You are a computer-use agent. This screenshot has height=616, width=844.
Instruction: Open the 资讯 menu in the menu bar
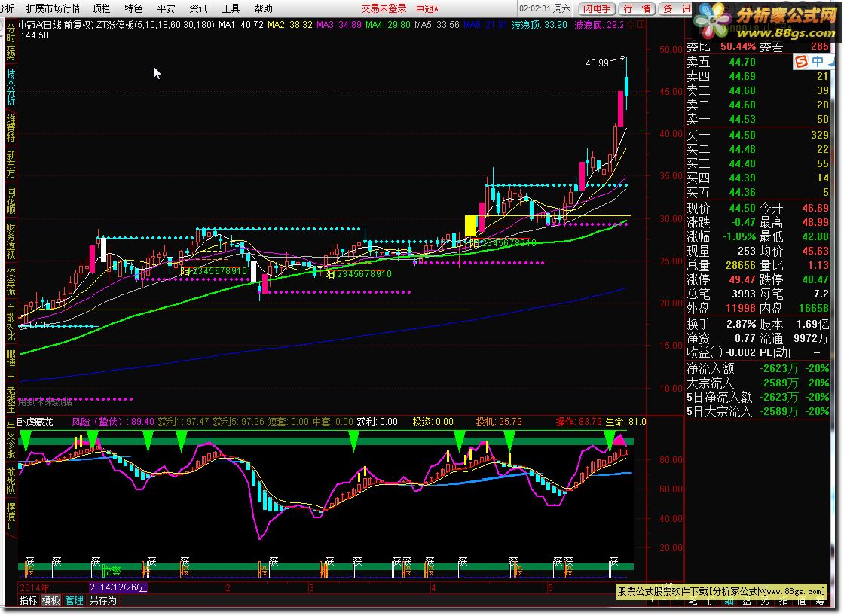point(198,8)
